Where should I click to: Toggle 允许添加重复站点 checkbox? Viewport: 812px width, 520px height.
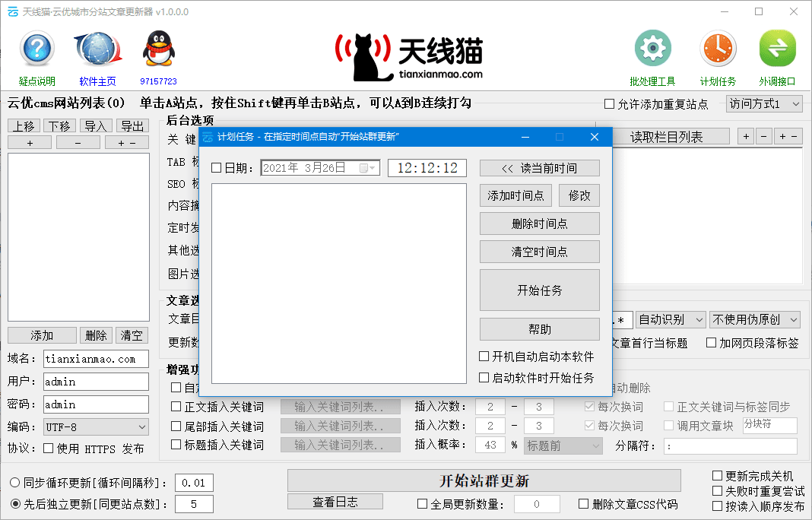[x=610, y=104]
